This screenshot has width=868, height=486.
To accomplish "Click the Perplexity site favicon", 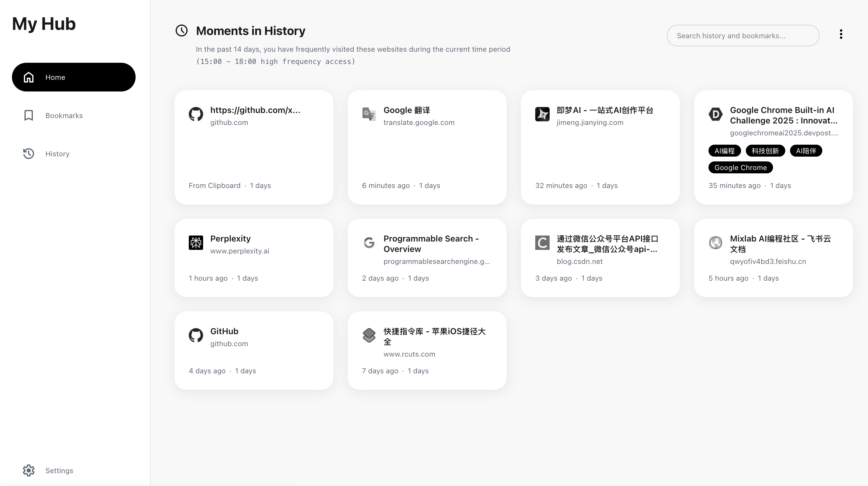I will coord(196,242).
